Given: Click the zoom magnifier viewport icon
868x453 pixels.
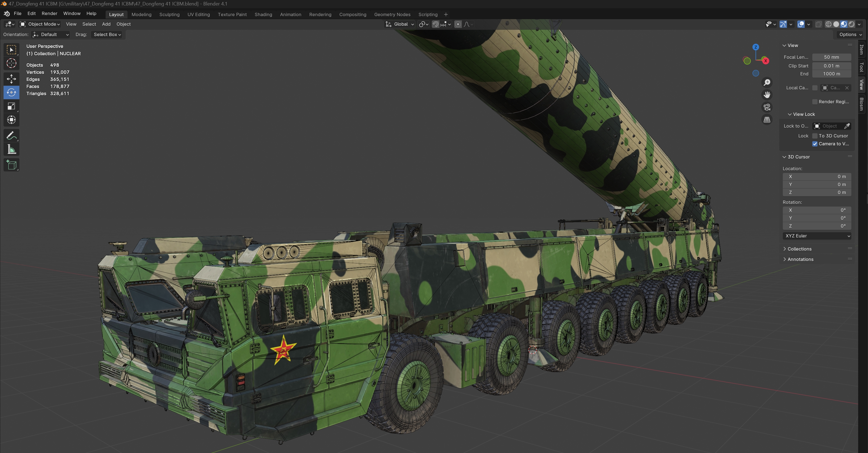Looking at the screenshot, I should (767, 83).
